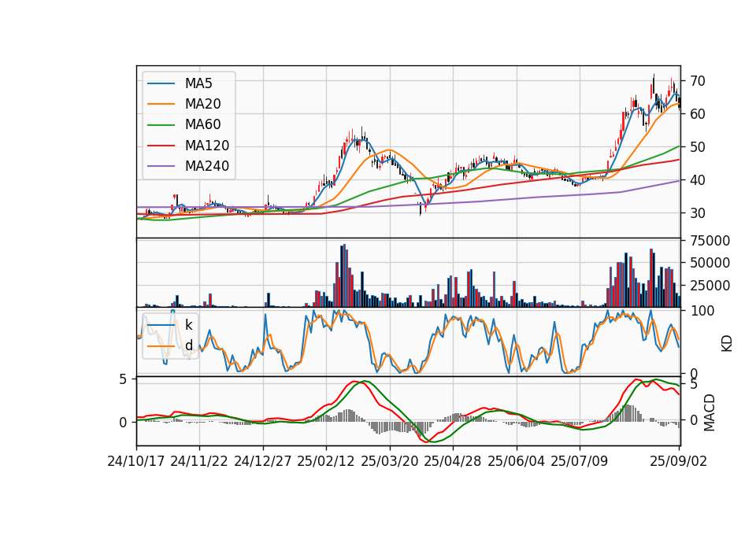Click the 24/11/22 date axis label
This screenshot has width=756, height=543.
point(199,461)
